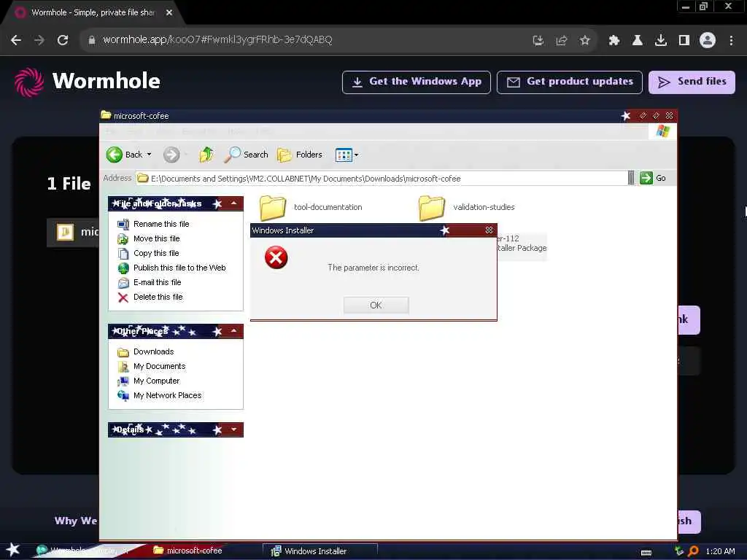Open Downloads in Other Places
Screen dimensions: 747x560
(145, 352)
